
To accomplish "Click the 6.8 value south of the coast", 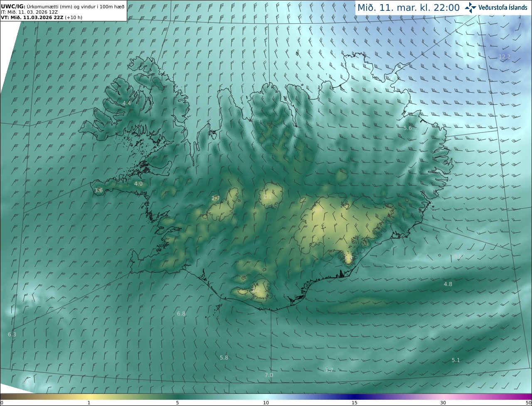I will pyautogui.click(x=181, y=314).
